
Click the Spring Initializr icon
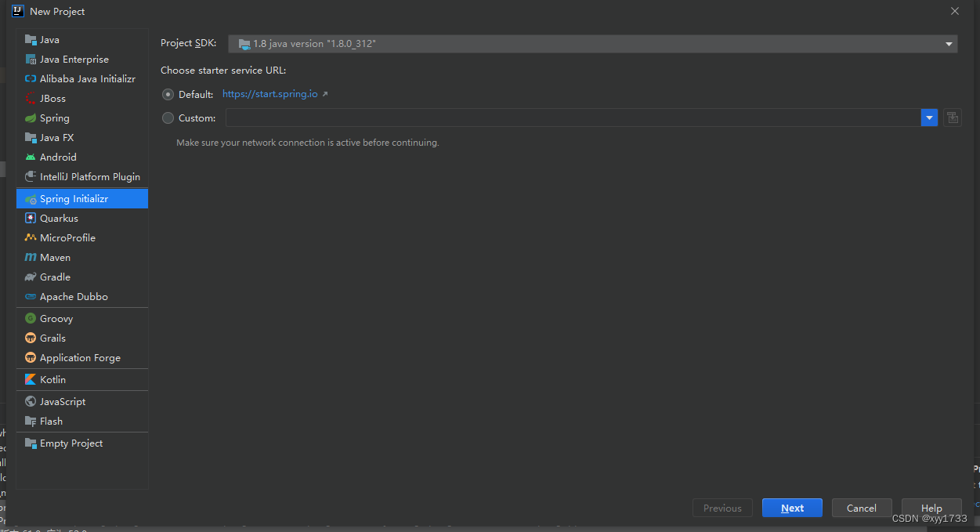coord(31,199)
